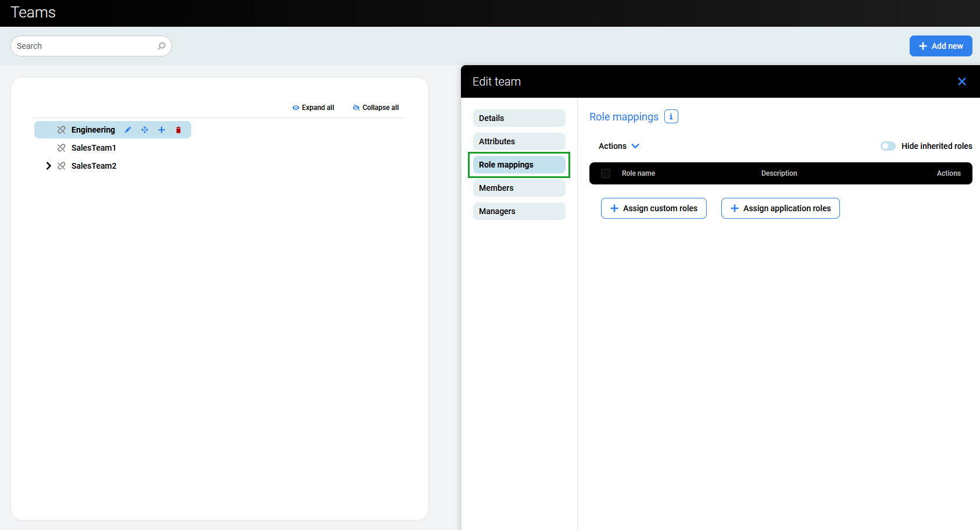Expand all teams in tree

pyautogui.click(x=313, y=108)
